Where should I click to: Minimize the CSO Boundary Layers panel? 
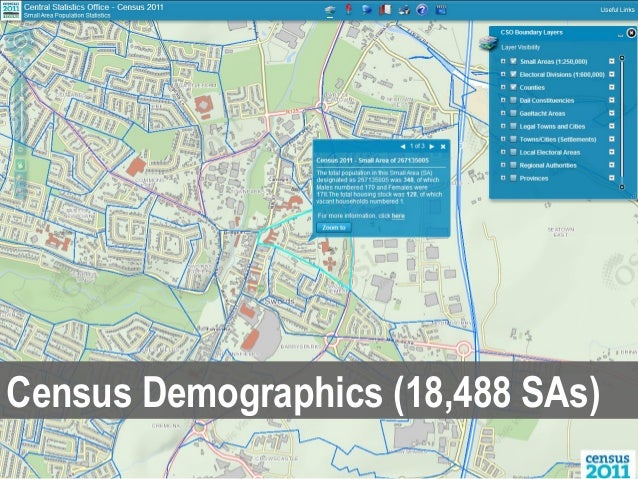click(620, 35)
